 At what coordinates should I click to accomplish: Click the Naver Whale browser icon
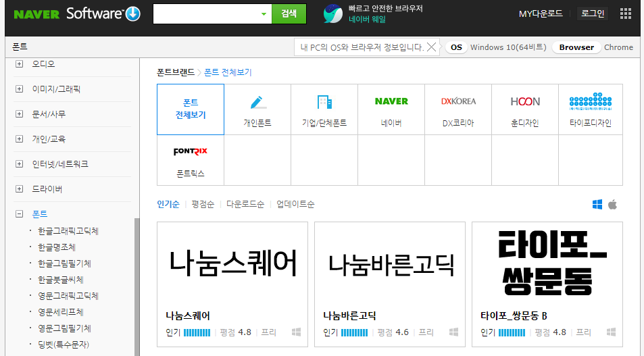(x=332, y=14)
